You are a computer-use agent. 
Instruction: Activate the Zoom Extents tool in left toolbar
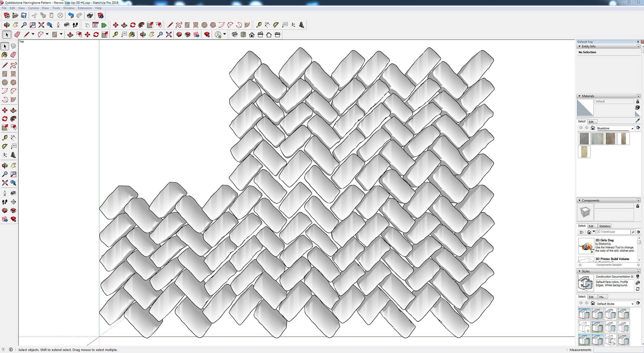[5, 183]
